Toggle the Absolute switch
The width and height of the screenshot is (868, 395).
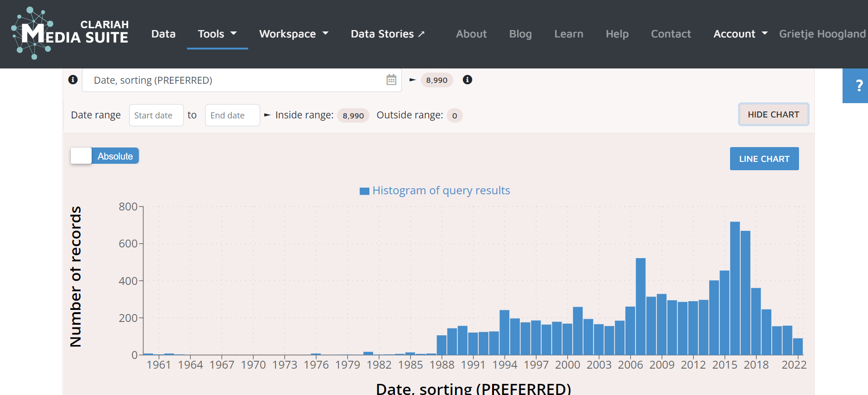[x=105, y=156]
